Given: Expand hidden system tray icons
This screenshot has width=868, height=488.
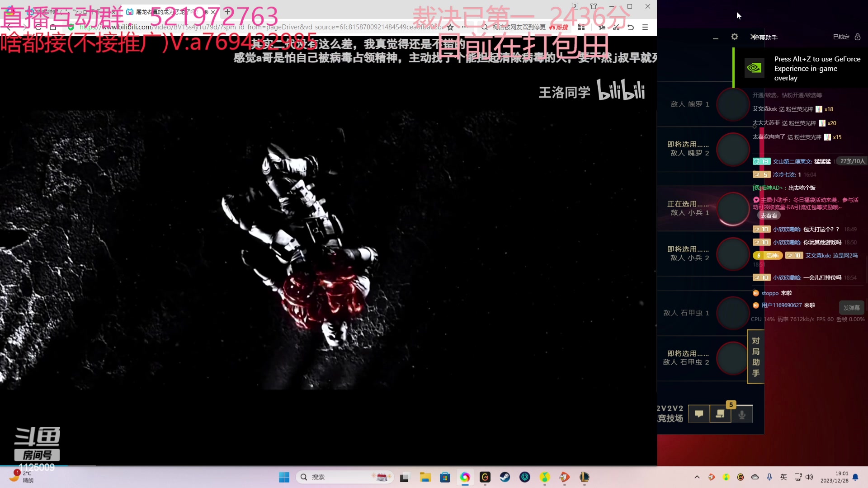Looking at the screenshot, I should tap(697, 477).
